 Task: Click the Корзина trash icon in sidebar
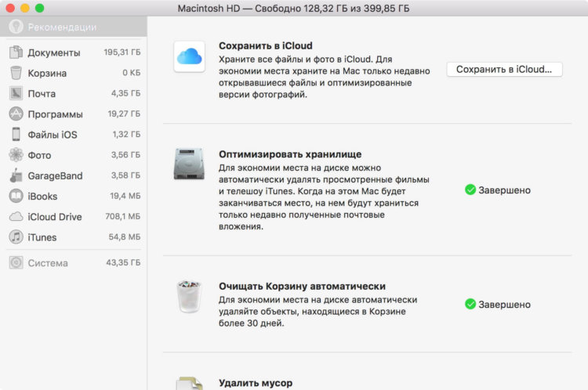click(16, 73)
